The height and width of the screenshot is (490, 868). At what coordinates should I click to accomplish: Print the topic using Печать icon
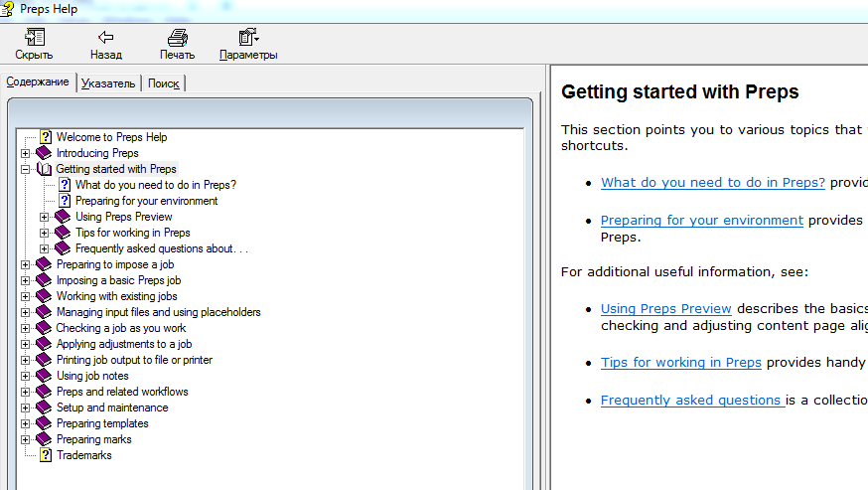click(177, 37)
